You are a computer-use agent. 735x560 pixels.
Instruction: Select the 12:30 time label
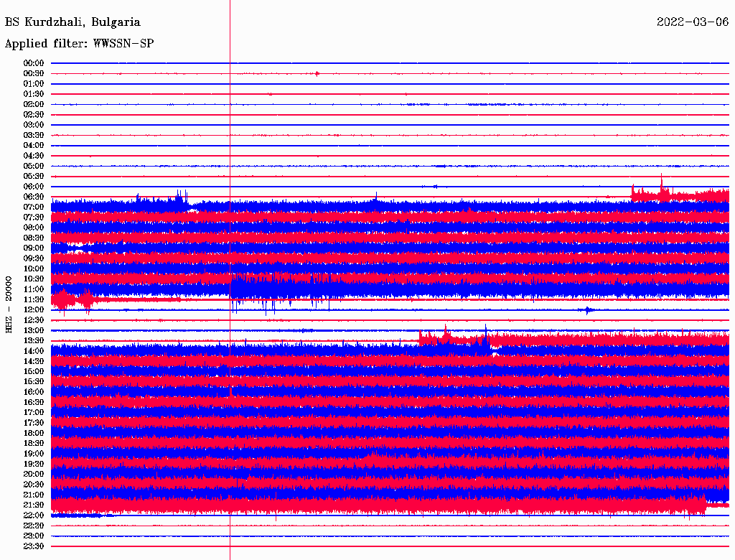point(34,320)
